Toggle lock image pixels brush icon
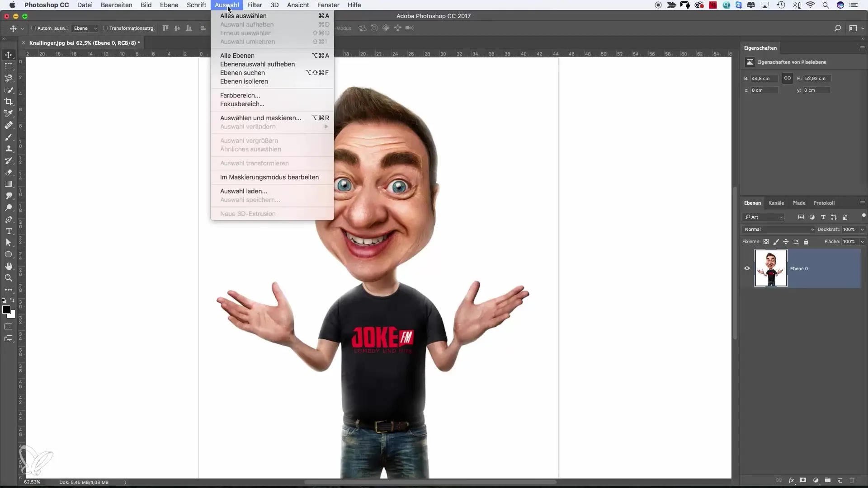This screenshot has height=488, width=868. pyautogui.click(x=776, y=242)
